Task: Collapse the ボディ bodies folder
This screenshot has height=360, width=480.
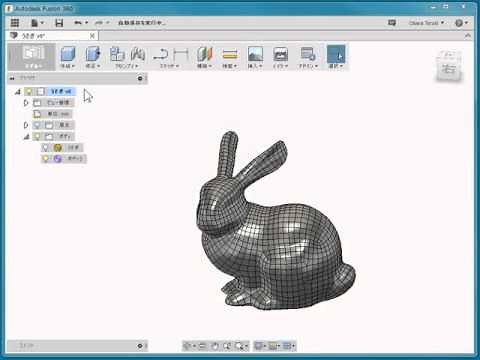Action: 27,137
